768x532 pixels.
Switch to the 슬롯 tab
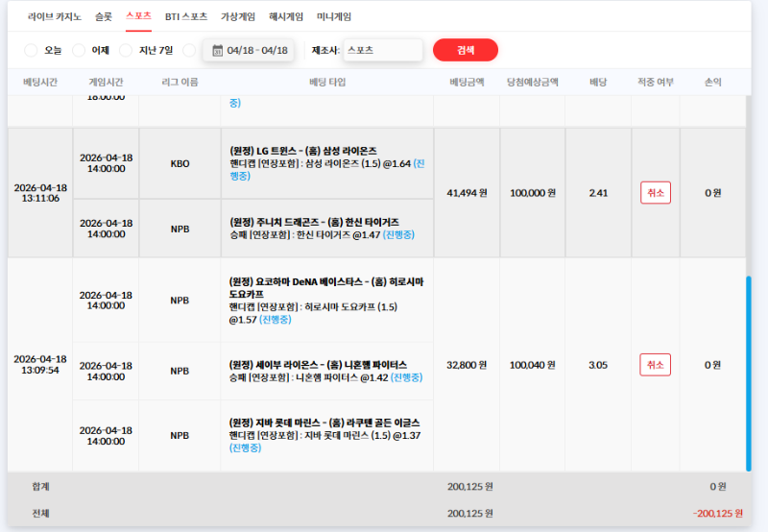click(104, 16)
